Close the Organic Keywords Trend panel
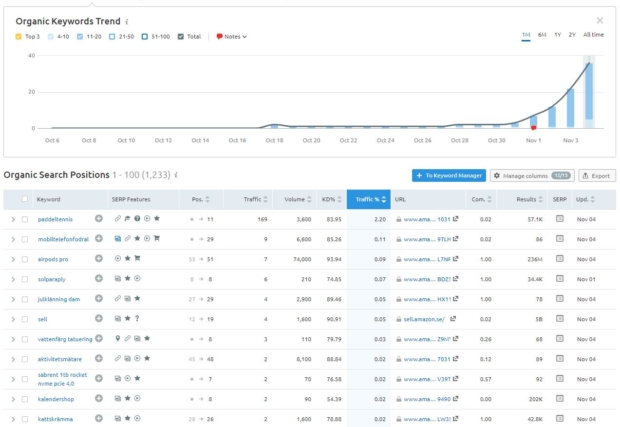620x427 pixels. click(x=600, y=21)
